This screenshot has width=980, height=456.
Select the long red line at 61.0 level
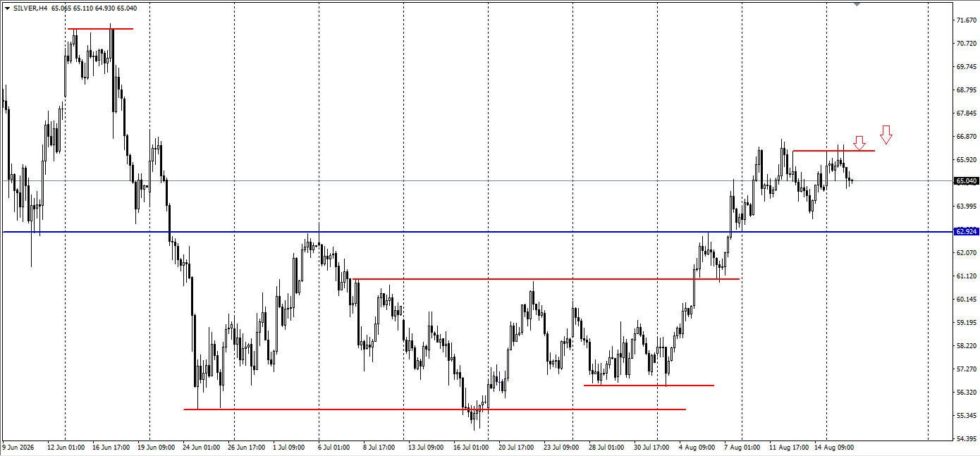coord(546,279)
